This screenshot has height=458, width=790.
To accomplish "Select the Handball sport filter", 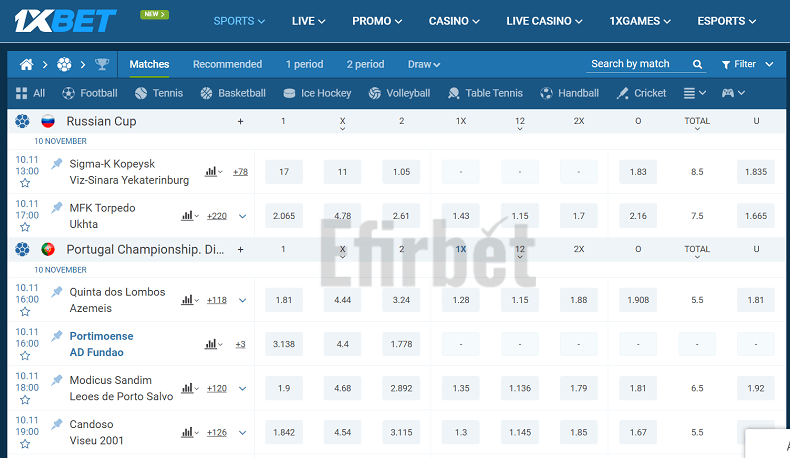I will tap(569, 93).
